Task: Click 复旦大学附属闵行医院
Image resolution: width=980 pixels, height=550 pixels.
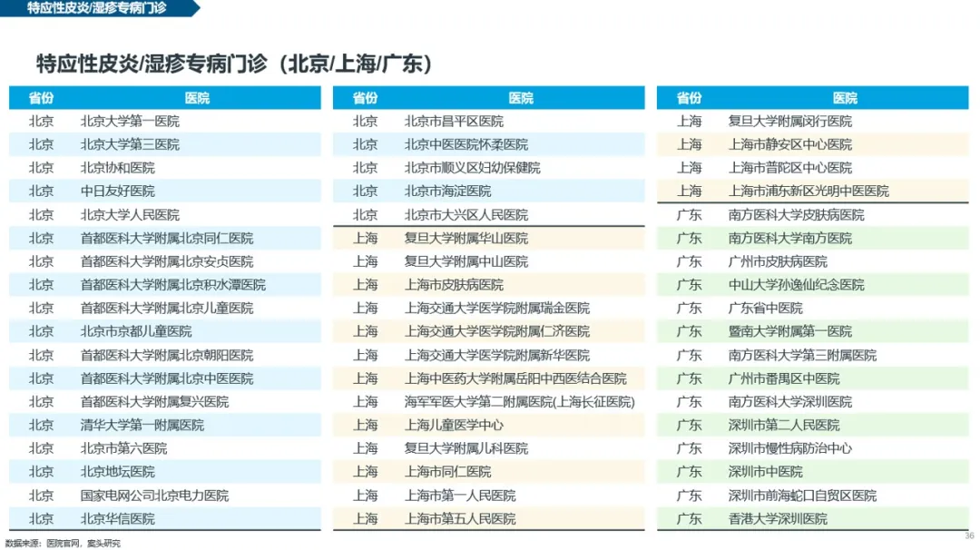Action: [x=790, y=122]
